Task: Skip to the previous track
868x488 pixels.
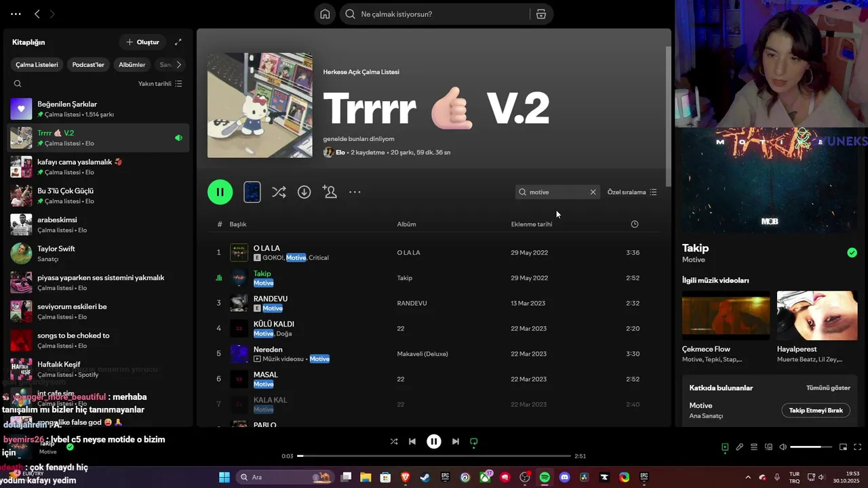Action: point(412,441)
